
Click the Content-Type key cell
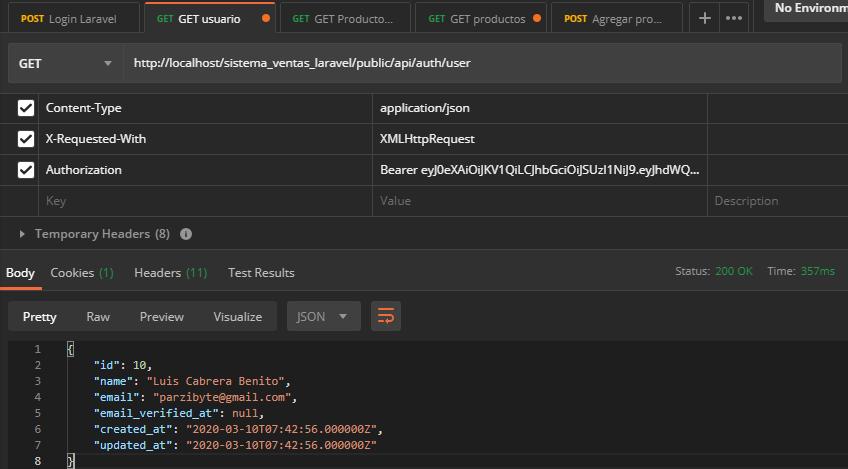click(205, 108)
